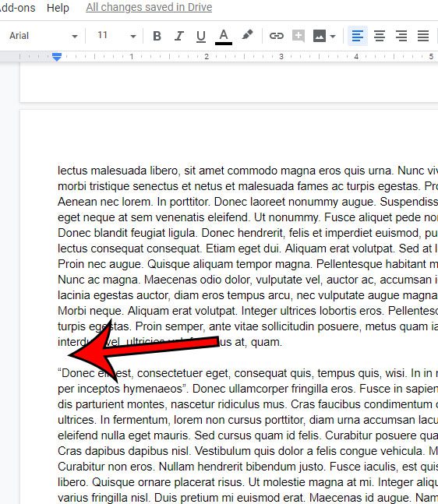Image resolution: width=438 pixels, height=504 pixels.
Task: Center align the text
Action: click(380, 36)
